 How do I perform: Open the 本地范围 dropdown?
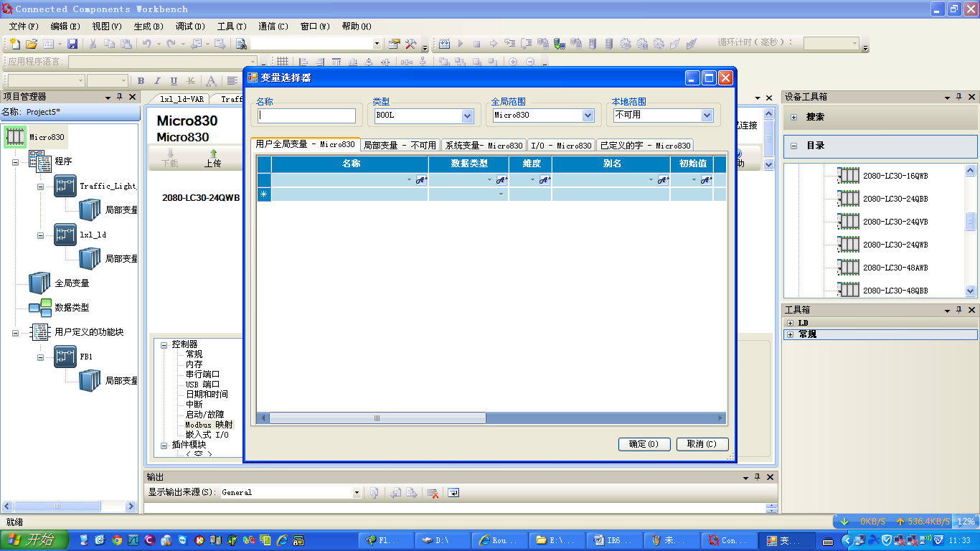click(x=707, y=116)
